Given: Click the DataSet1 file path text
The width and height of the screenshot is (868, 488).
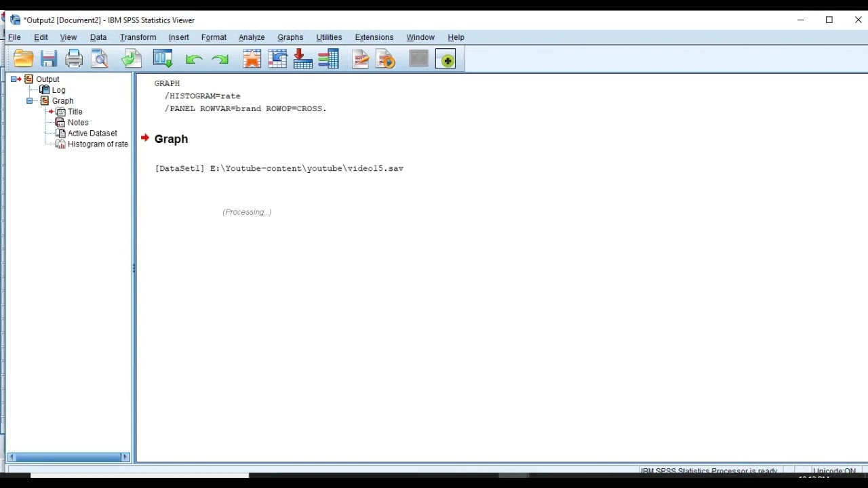Looking at the screenshot, I should (279, 168).
